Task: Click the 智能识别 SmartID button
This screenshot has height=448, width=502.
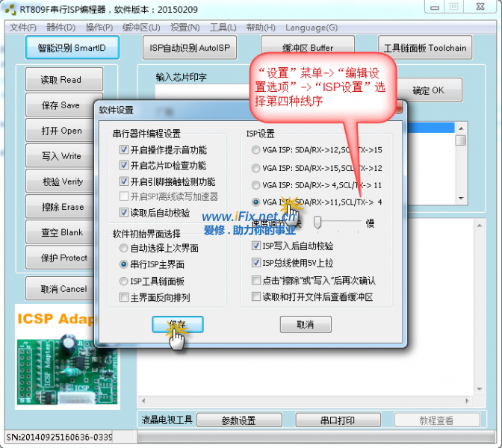Action: [x=72, y=49]
